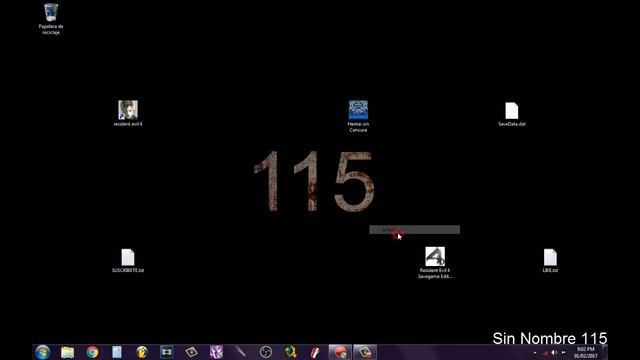The image size is (640, 360).
Task: Open the document file taskbar icon
Action: tap(117, 352)
